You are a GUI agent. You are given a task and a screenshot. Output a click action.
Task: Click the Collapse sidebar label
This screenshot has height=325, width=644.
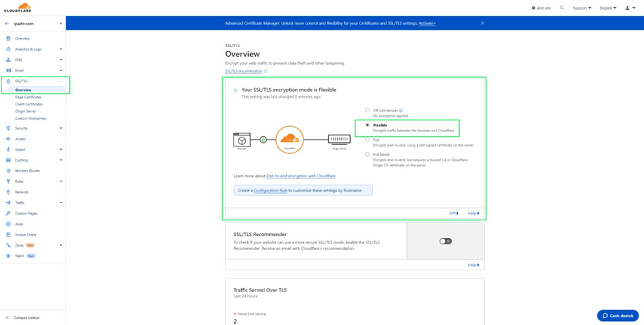pos(27,318)
